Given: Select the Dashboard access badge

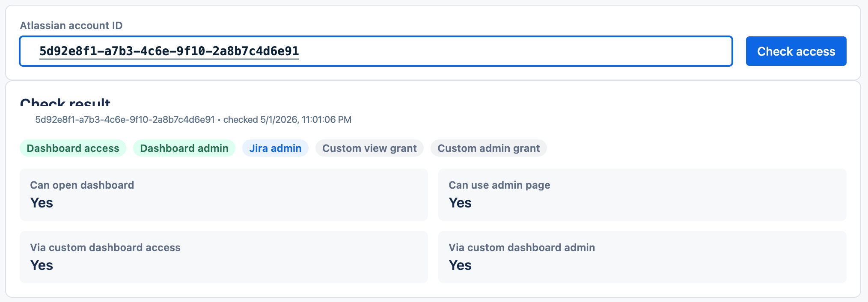Looking at the screenshot, I should [73, 148].
